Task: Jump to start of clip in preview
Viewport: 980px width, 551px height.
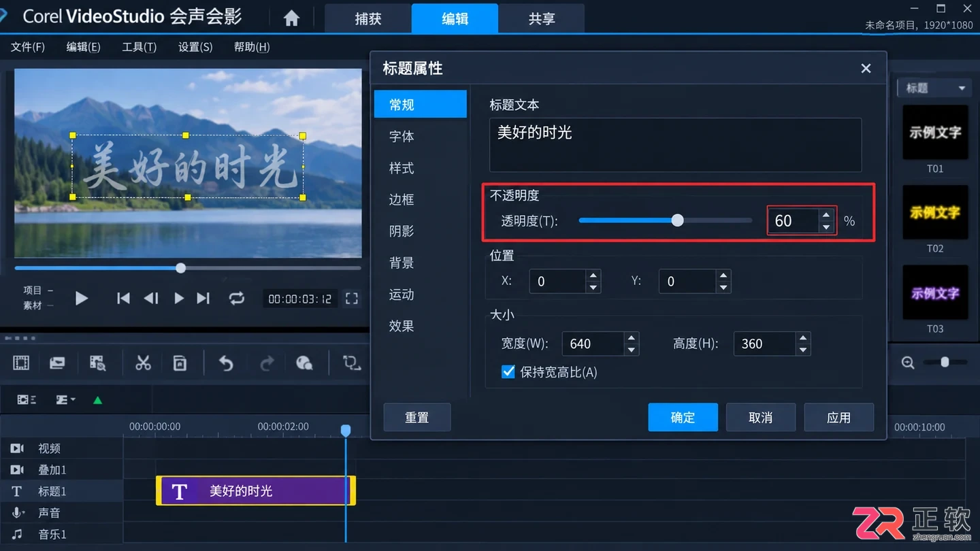Action: coord(123,298)
